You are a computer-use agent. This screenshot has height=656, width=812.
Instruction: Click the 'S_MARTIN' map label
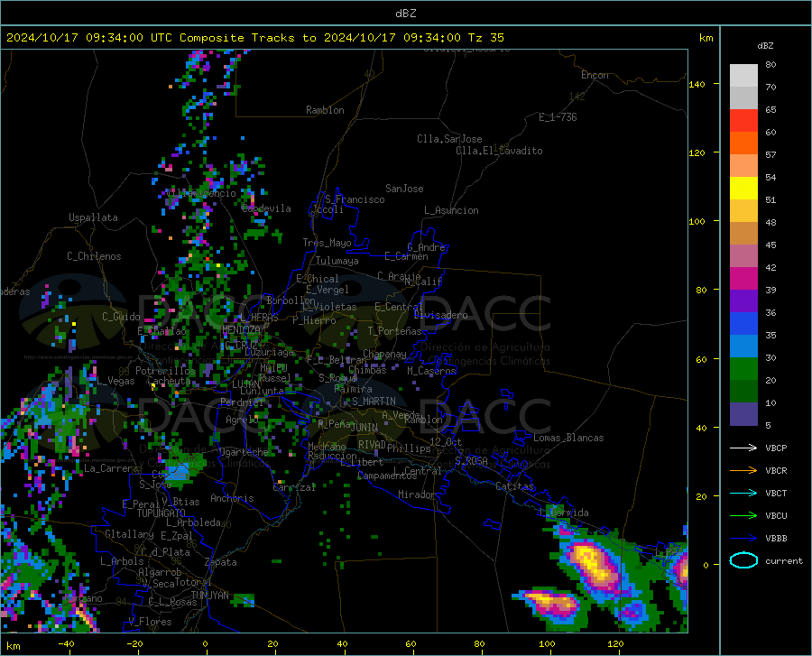point(374,402)
